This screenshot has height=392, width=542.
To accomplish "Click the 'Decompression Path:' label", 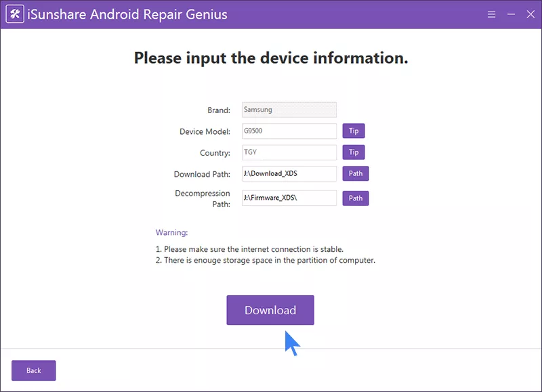I will point(203,198).
